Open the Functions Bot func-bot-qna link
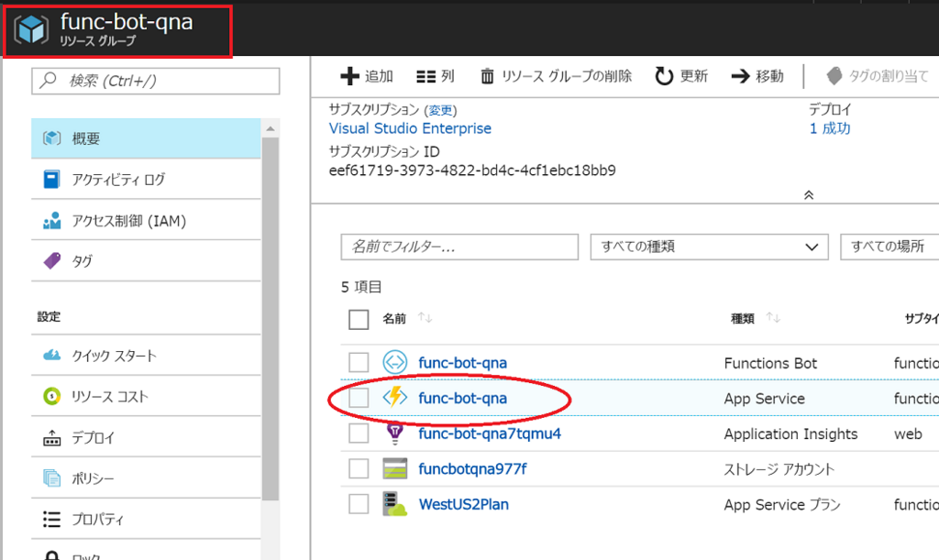The height and width of the screenshot is (560, 939). tap(462, 363)
